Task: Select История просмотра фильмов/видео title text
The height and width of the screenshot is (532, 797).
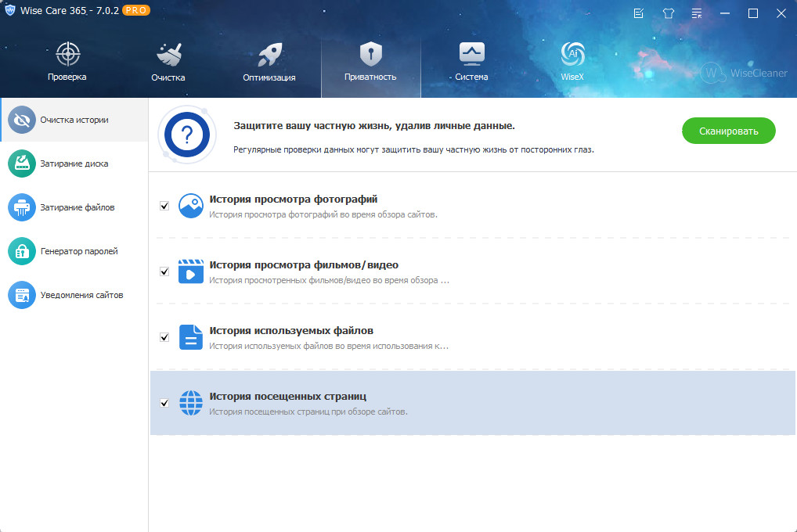Action: pyautogui.click(x=304, y=264)
